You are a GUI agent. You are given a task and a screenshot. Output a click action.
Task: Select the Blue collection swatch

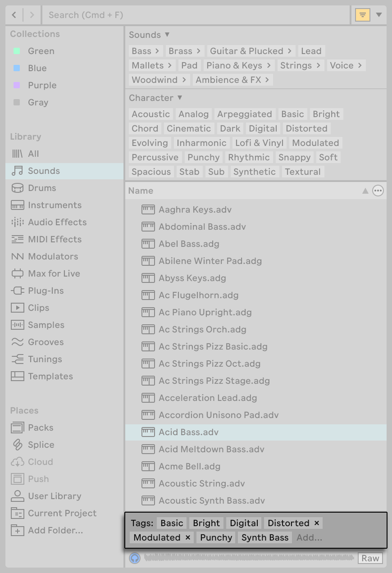pos(17,68)
